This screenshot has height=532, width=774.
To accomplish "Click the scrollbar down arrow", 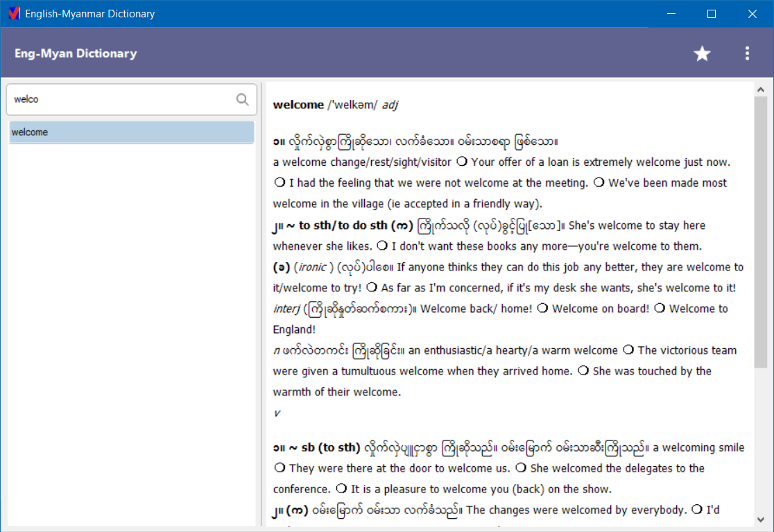I will [760, 520].
